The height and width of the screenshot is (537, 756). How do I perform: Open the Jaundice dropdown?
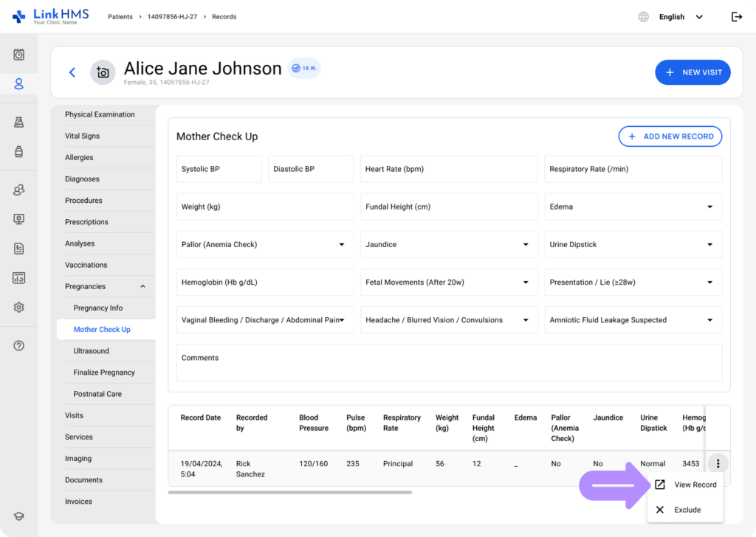449,245
